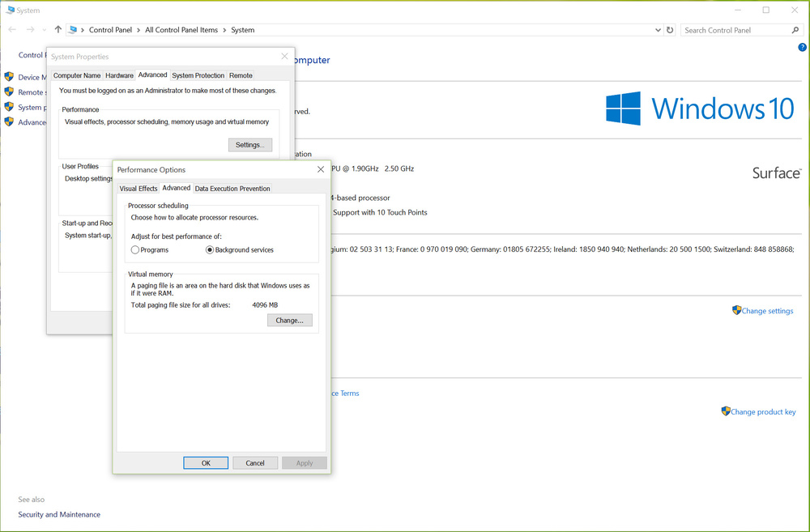Open the Remote tab
Image resolution: width=810 pixels, height=532 pixels.
[x=241, y=75]
